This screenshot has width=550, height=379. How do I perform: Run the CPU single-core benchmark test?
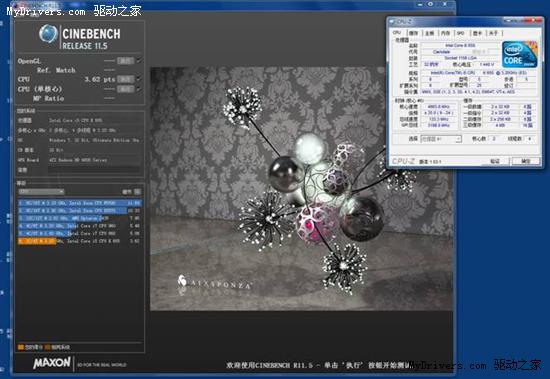[125, 89]
